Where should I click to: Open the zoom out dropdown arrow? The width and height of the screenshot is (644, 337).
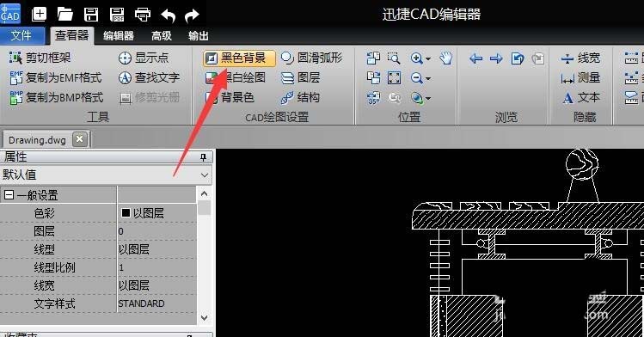428,78
